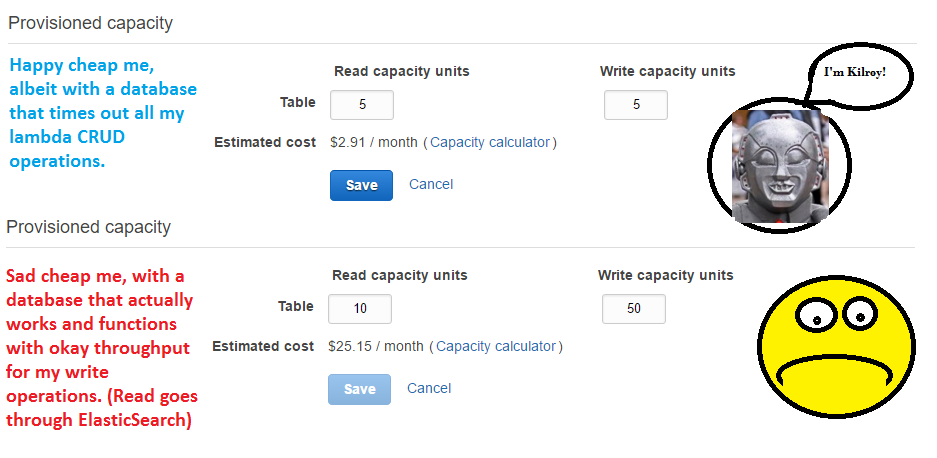Click the Read capacity field showing 10

pyautogui.click(x=360, y=309)
